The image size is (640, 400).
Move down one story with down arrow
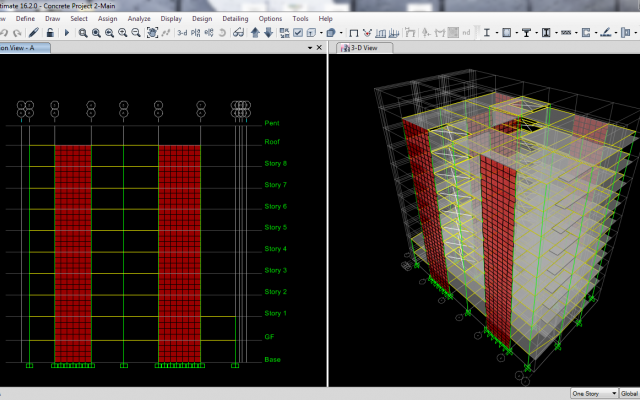[x=269, y=33]
